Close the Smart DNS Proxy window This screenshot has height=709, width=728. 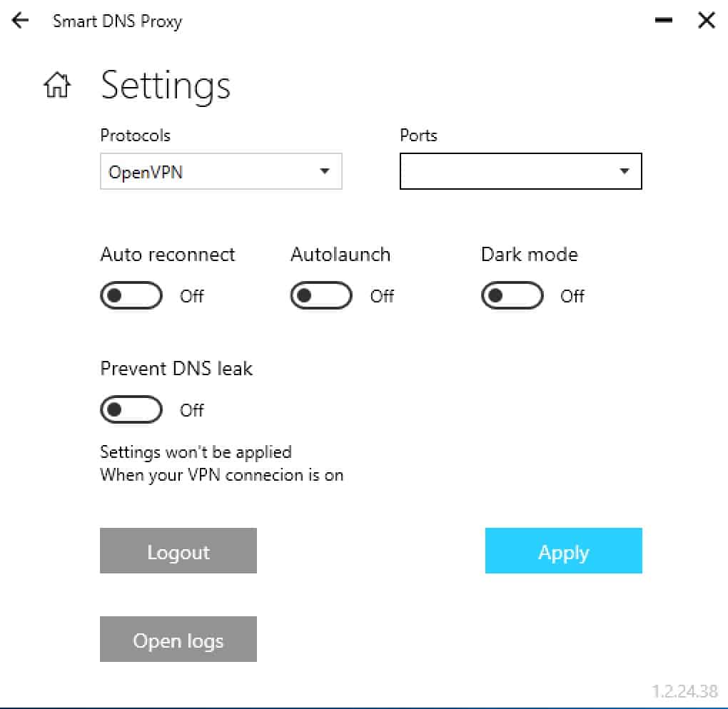706,20
